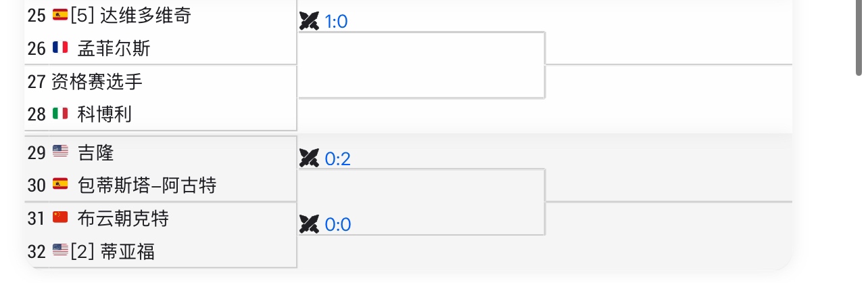
Task: Click crossed swords icon beside 0:2 score
Action: 309,158
